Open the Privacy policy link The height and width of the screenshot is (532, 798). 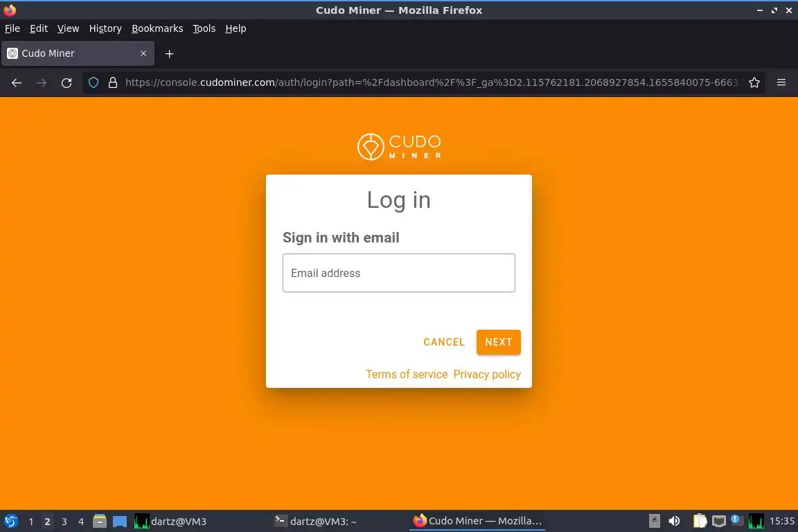coord(487,374)
